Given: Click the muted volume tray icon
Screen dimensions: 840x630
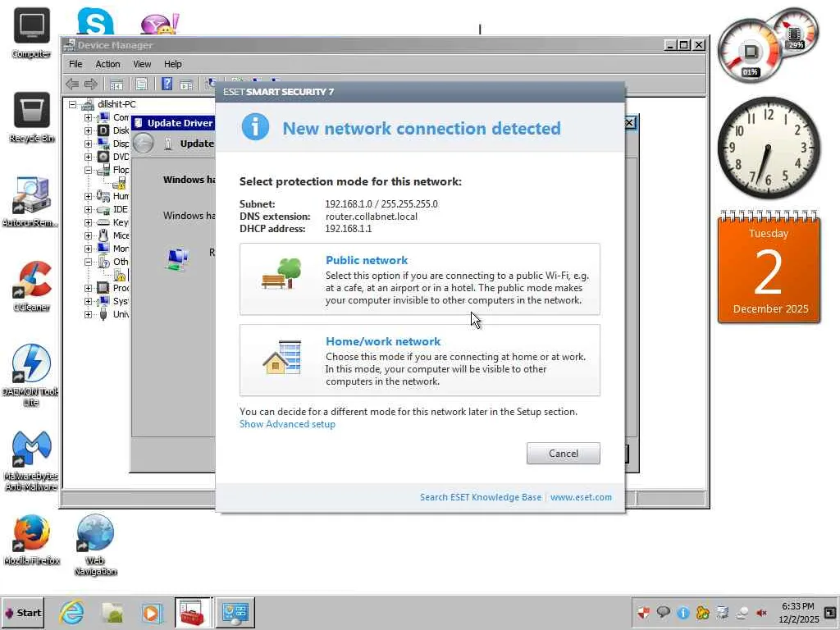Looking at the screenshot, I should coord(761,613).
